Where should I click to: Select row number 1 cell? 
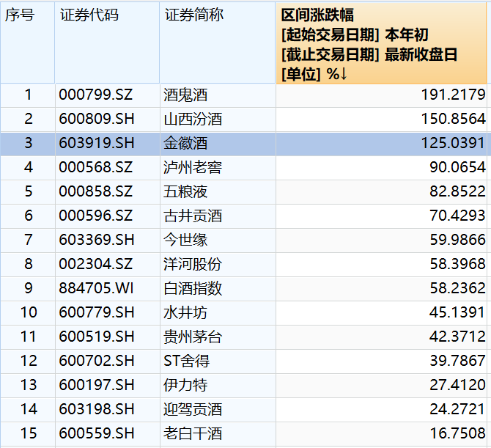pyautogui.click(x=28, y=95)
